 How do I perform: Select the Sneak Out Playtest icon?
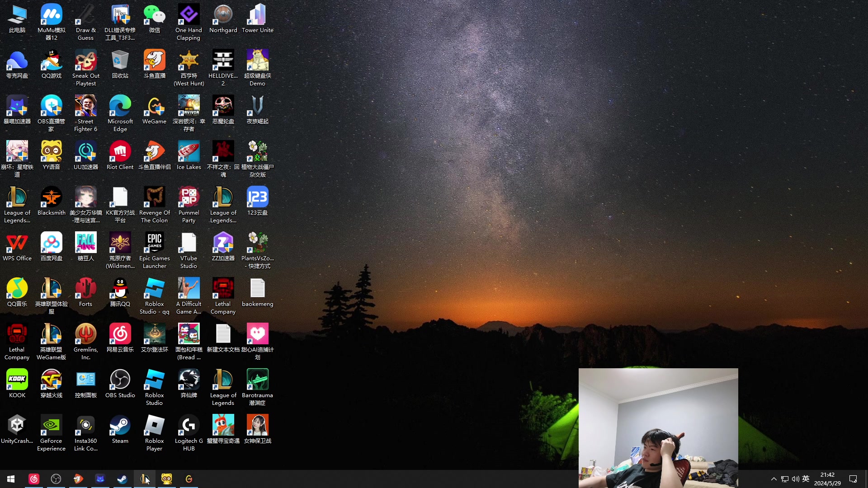(x=85, y=68)
